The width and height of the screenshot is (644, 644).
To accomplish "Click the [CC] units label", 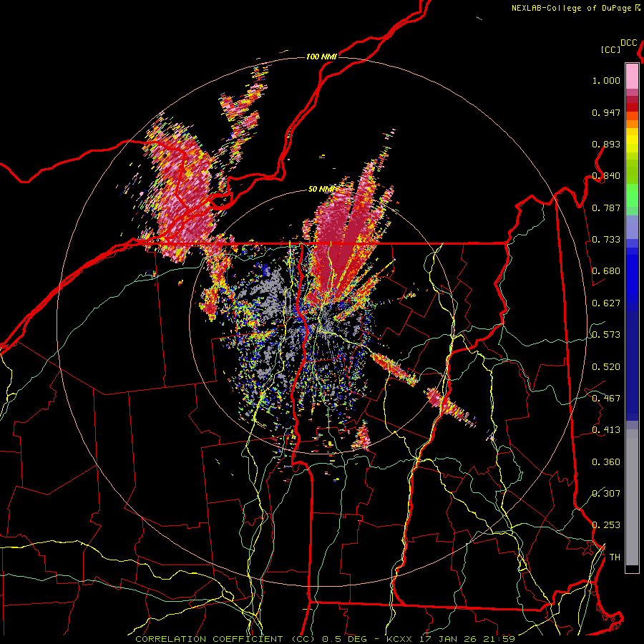I will [611, 49].
